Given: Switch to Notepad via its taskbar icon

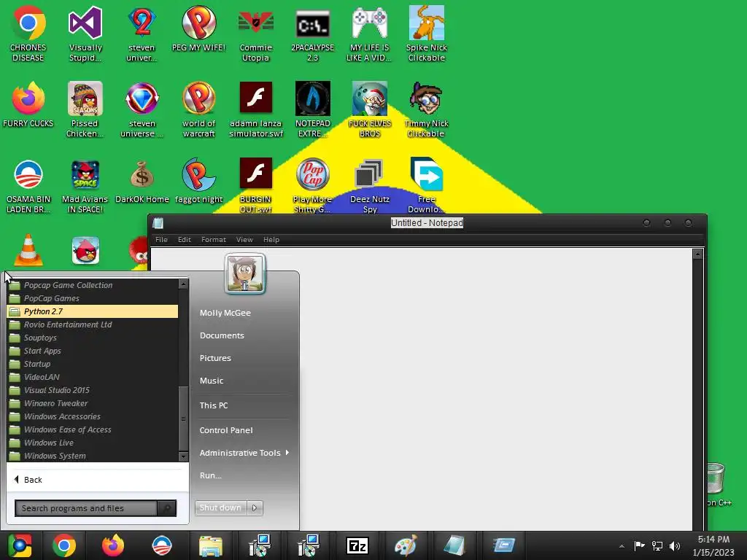Looking at the screenshot, I should tap(454, 545).
